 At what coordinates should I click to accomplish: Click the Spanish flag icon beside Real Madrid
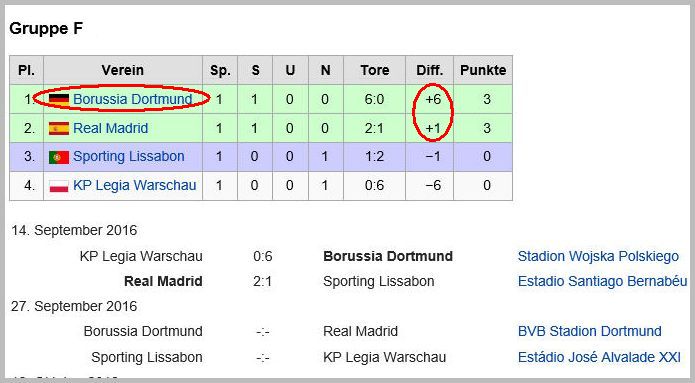coord(59,128)
